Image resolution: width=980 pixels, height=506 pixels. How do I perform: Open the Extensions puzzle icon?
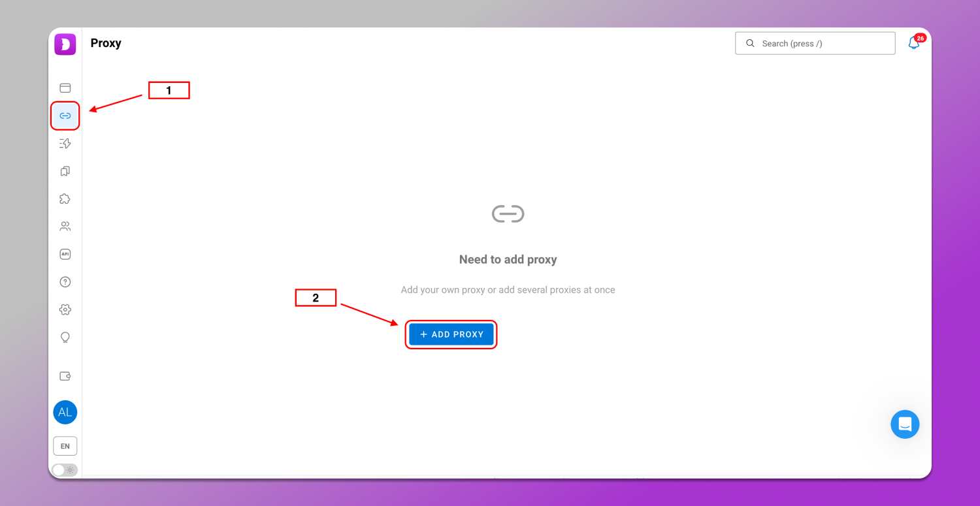click(x=65, y=199)
